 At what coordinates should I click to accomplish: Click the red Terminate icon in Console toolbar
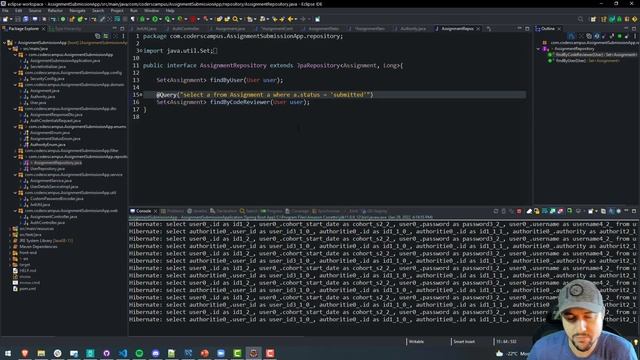[519, 211]
